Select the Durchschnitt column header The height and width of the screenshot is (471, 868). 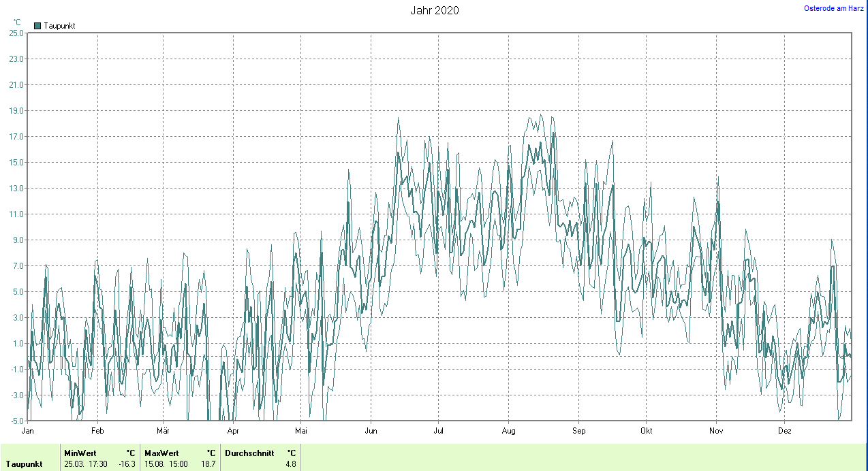pos(249,453)
